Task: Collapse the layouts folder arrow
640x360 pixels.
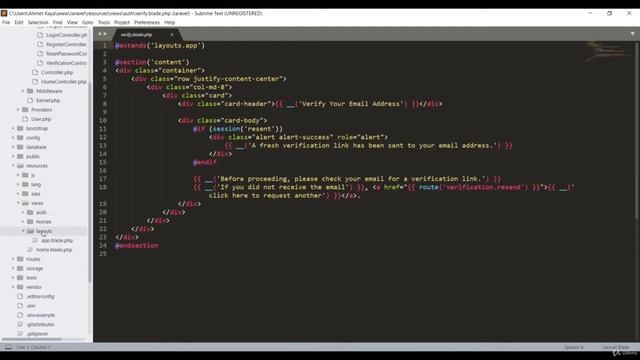Action: pyautogui.click(x=23, y=231)
